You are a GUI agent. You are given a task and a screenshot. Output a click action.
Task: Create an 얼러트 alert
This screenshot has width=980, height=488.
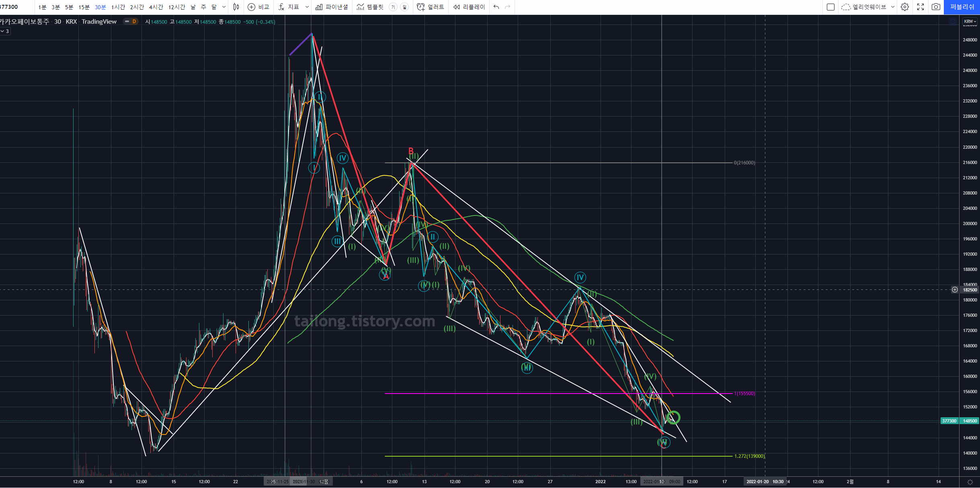coord(431,7)
